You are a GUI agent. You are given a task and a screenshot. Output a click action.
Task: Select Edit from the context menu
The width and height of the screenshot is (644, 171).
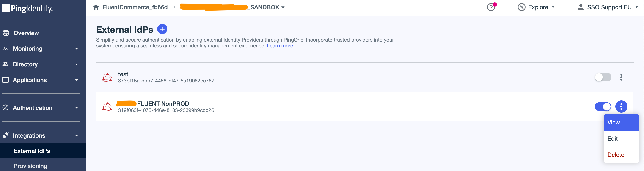click(x=613, y=138)
